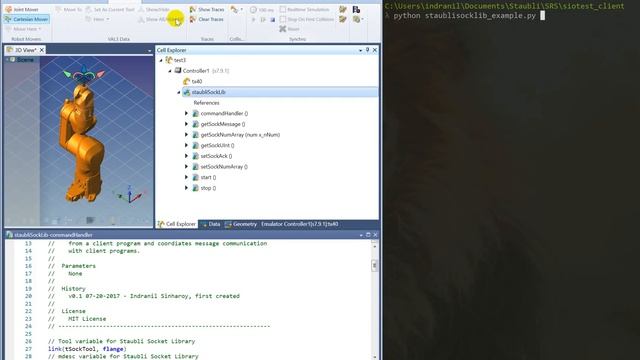The image size is (640, 360).
Task: Collapse the test3 tree node
Action: pos(161,60)
